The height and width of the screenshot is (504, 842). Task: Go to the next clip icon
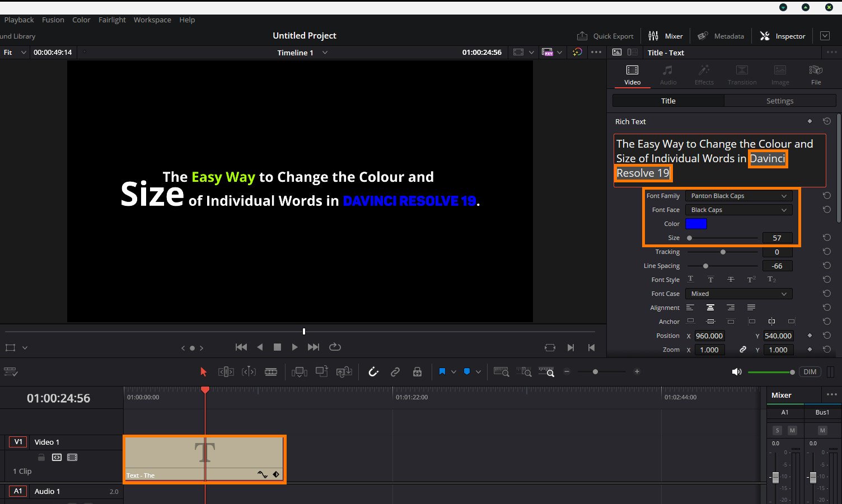coord(570,347)
